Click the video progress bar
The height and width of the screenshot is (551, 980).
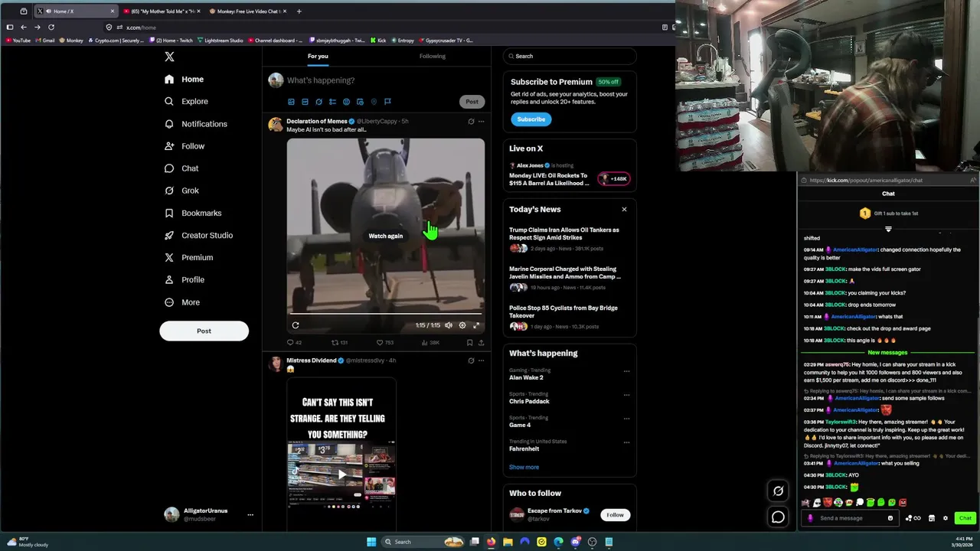(x=385, y=313)
